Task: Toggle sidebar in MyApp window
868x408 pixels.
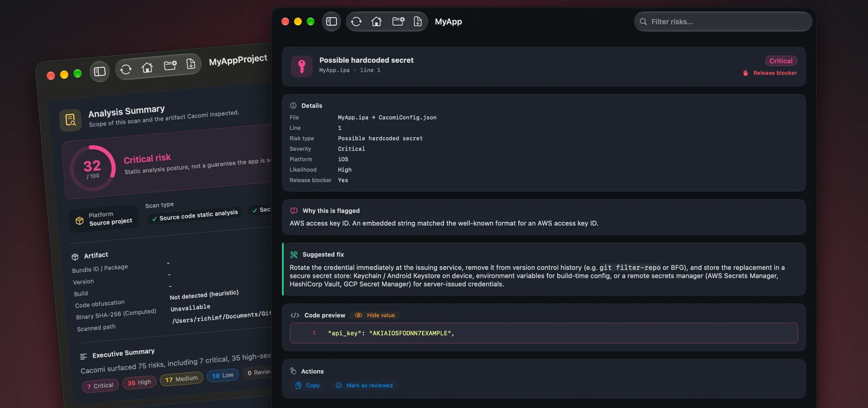Action: 332,21
